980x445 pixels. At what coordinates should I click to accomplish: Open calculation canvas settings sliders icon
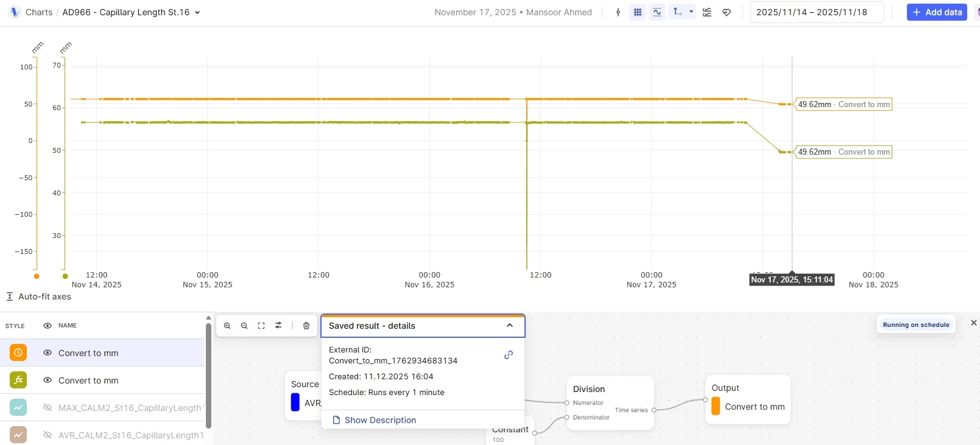(x=278, y=326)
